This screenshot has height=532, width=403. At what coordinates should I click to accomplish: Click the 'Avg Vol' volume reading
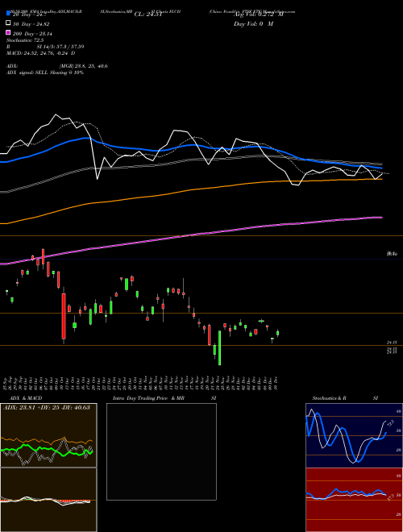coord(258,15)
